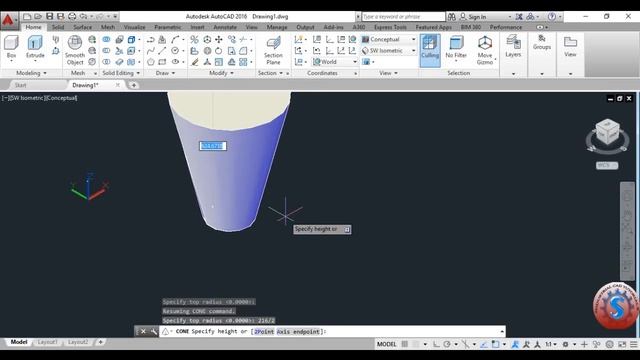Click the Move Gizmo tool

(485, 50)
